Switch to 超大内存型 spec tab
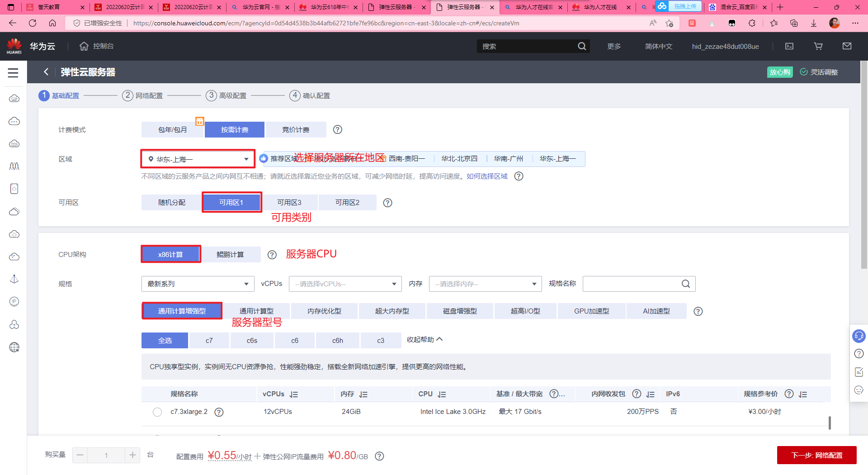This screenshot has height=475, width=868. click(392, 311)
